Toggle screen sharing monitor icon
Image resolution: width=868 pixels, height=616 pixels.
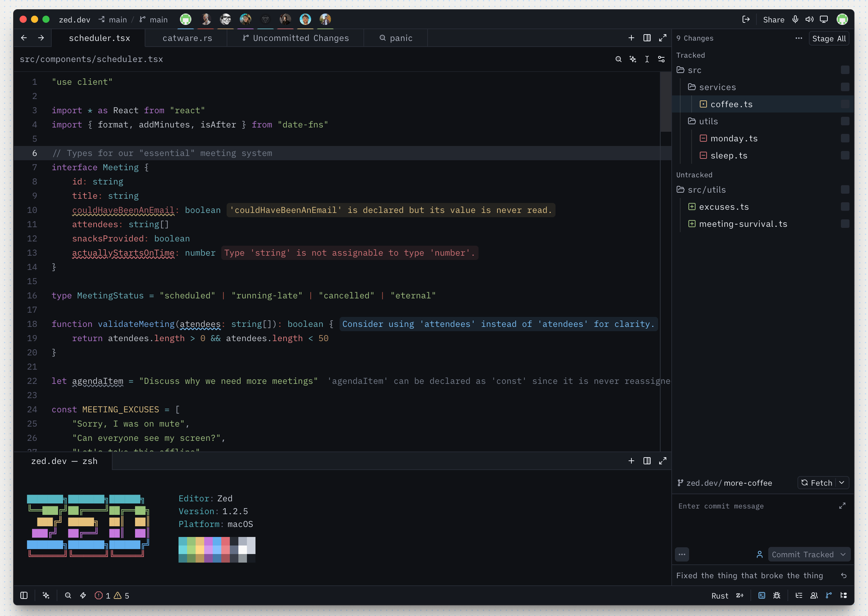823,19
